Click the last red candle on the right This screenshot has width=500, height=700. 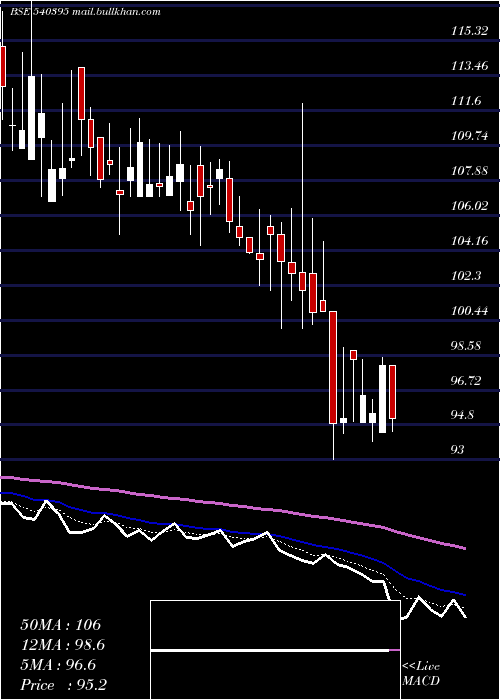click(x=392, y=392)
